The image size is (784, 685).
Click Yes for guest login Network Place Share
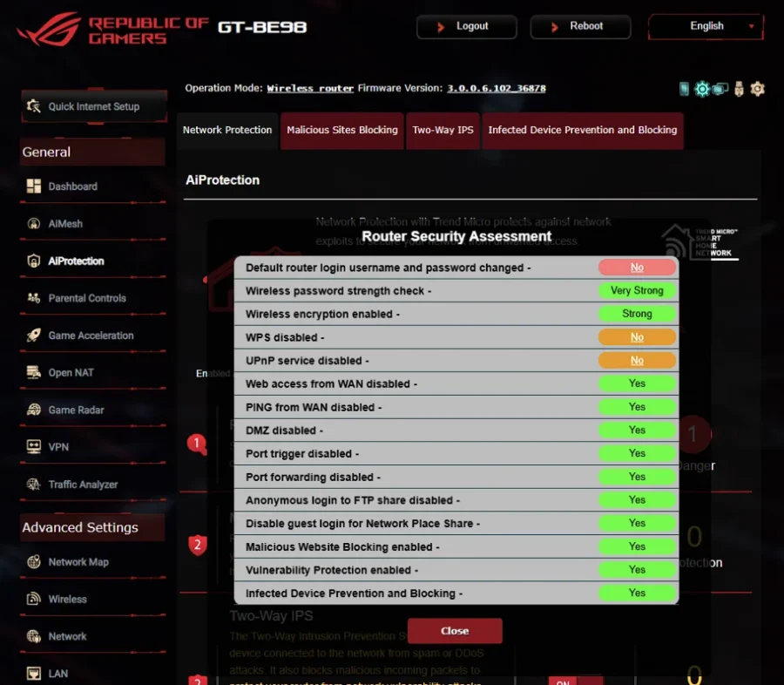click(637, 523)
